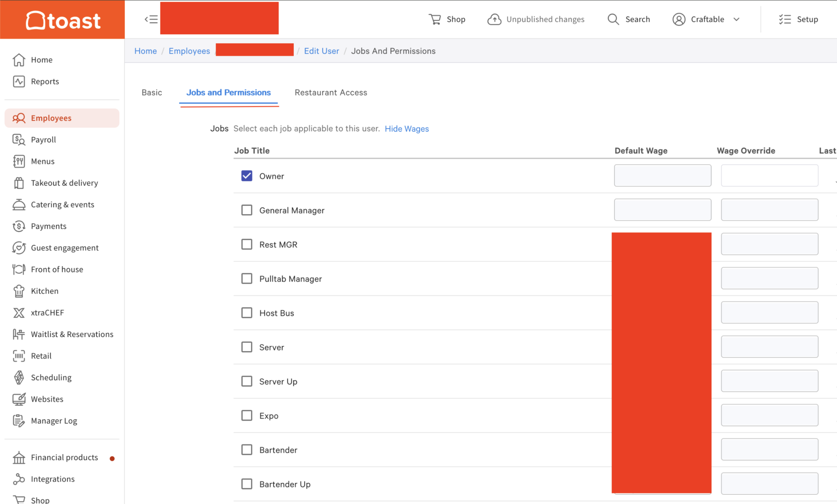Click the Bartender Wage Override field
The image size is (837, 504).
(x=769, y=449)
